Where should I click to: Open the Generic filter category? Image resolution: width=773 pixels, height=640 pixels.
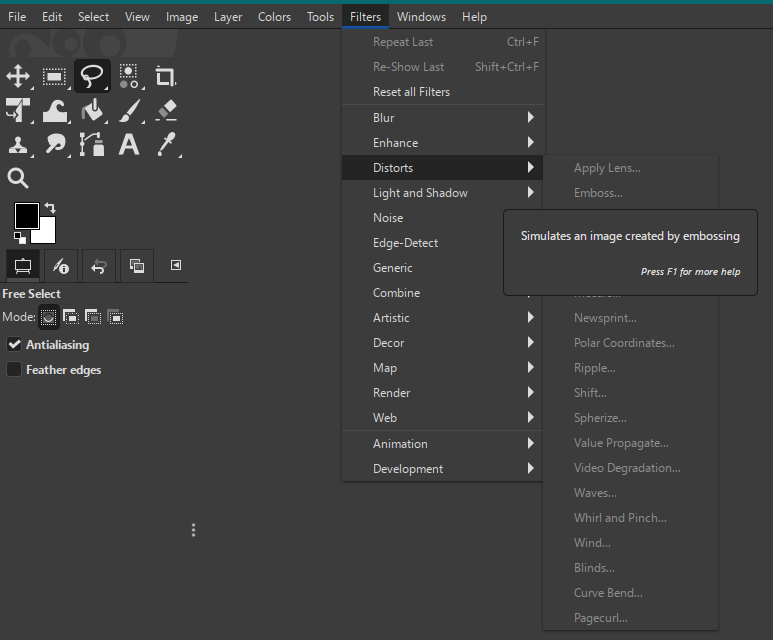[x=422, y=268]
